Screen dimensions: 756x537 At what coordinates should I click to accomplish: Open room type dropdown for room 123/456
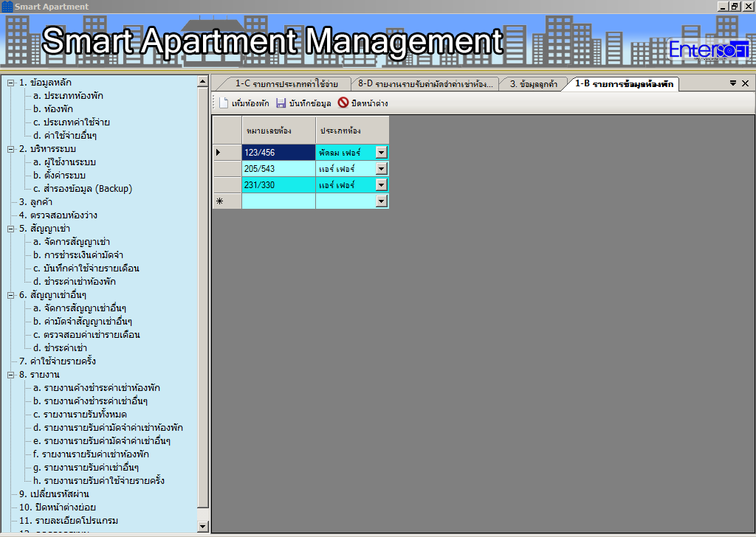pyautogui.click(x=382, y=153)
